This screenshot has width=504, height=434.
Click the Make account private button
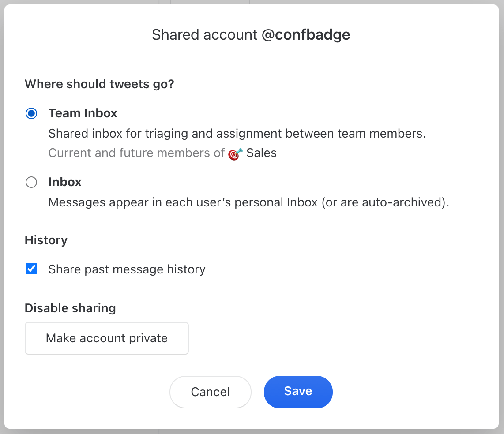(107, 338)
